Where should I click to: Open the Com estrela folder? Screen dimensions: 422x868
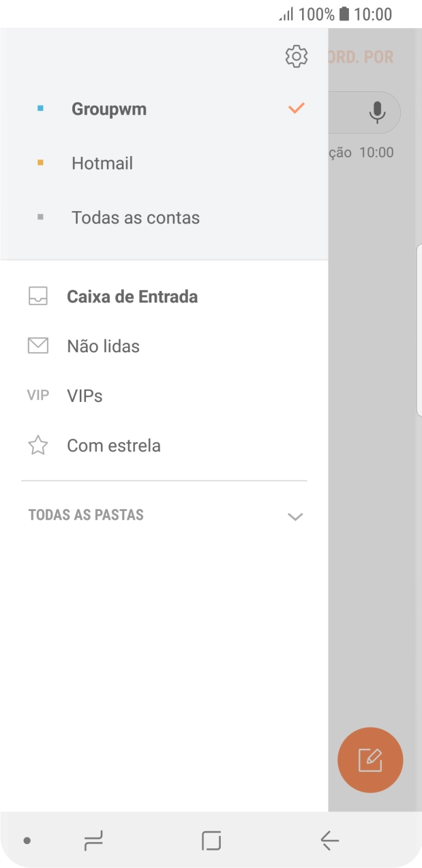tap(113, 445)
